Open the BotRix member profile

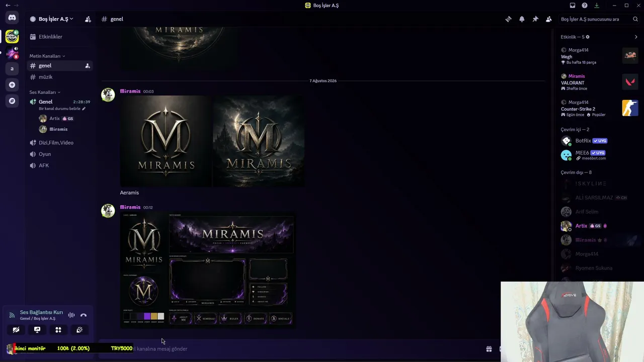point(599,141)
